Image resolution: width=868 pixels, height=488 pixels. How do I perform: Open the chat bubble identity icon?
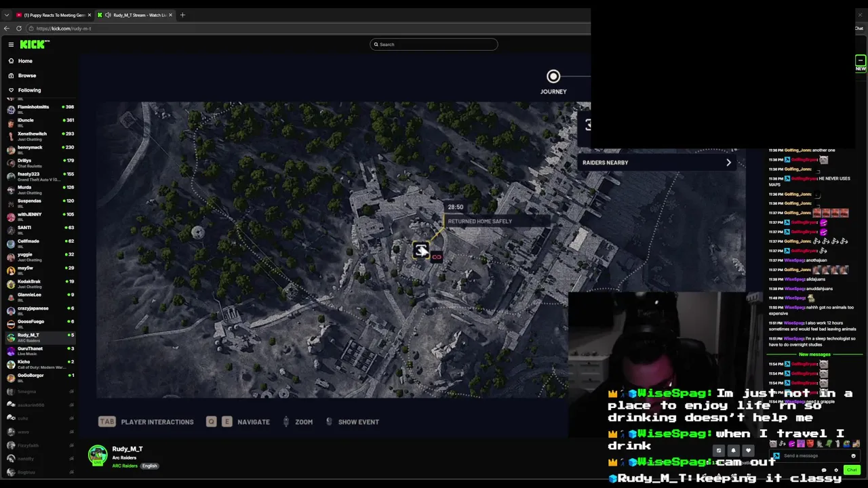pyautogui.click(x=824, y=470)
